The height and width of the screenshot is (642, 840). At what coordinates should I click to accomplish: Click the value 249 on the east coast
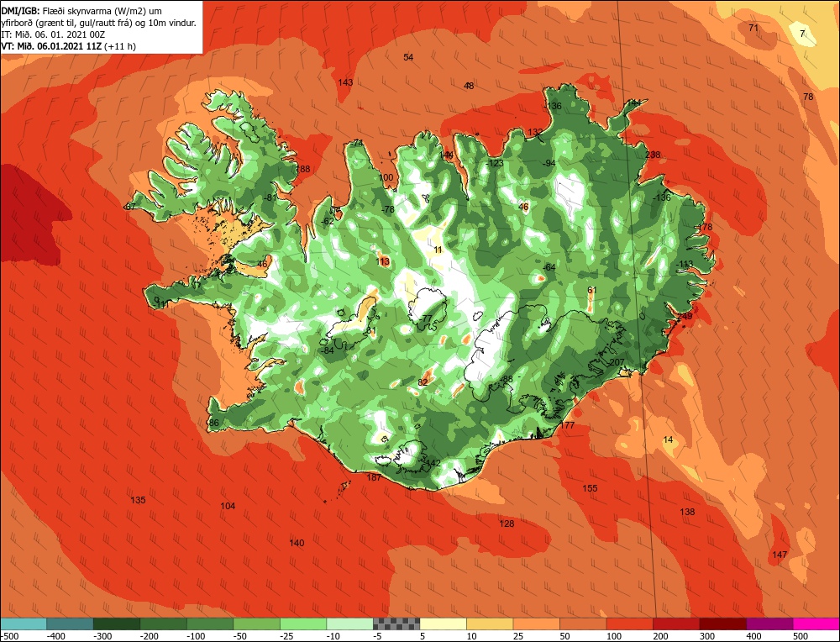[x=685, y=317]
